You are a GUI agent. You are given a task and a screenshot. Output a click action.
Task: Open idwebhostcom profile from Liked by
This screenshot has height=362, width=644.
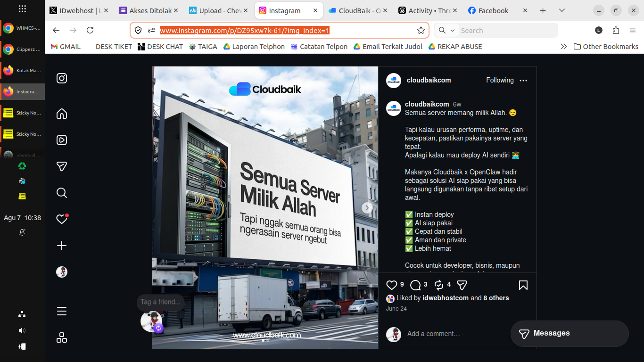[446, 298]
